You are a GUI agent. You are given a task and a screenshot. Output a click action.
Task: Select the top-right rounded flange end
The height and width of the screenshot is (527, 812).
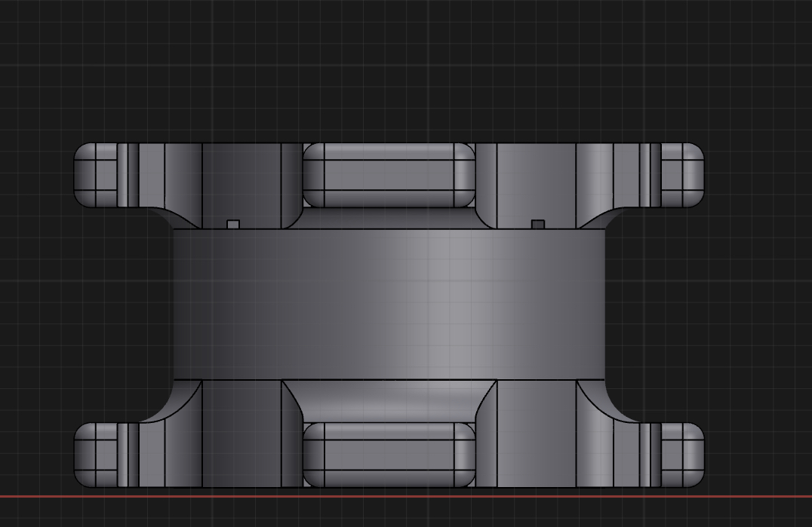coord(682,176)
